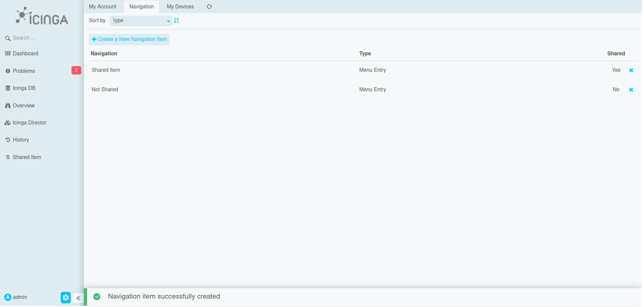
Task: Open the Icinga DB sidebar section
Action: (24, 88)
